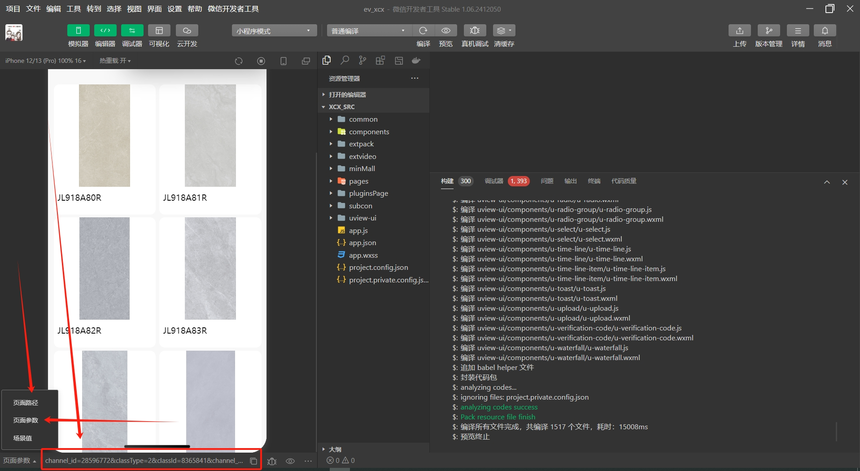Open the 项目 menu
This screenshot has width=860, height=471.
click(x=13, y=9)
